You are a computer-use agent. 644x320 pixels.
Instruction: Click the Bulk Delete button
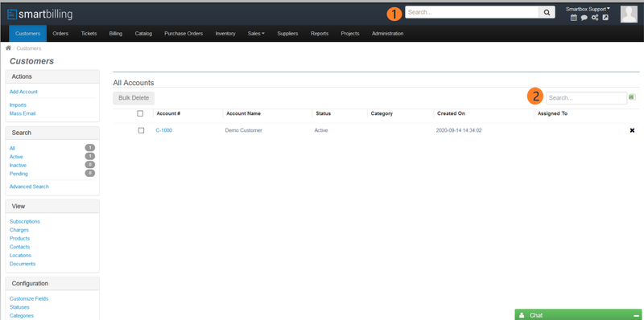coord(134,98)
